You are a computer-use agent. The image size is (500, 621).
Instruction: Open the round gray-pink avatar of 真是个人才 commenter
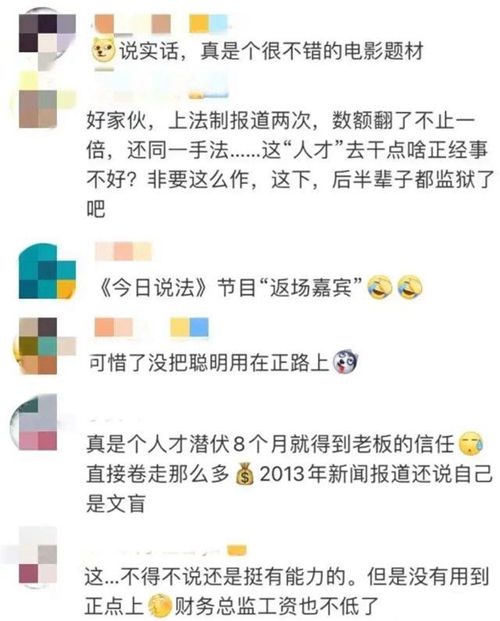click(x=35, y=423)
